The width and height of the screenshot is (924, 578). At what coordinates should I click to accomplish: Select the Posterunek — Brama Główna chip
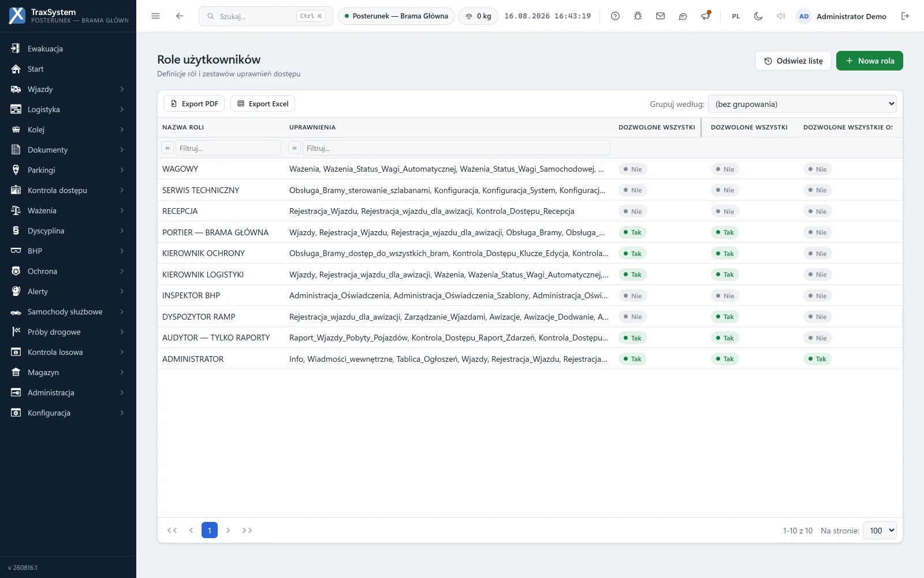396,16
